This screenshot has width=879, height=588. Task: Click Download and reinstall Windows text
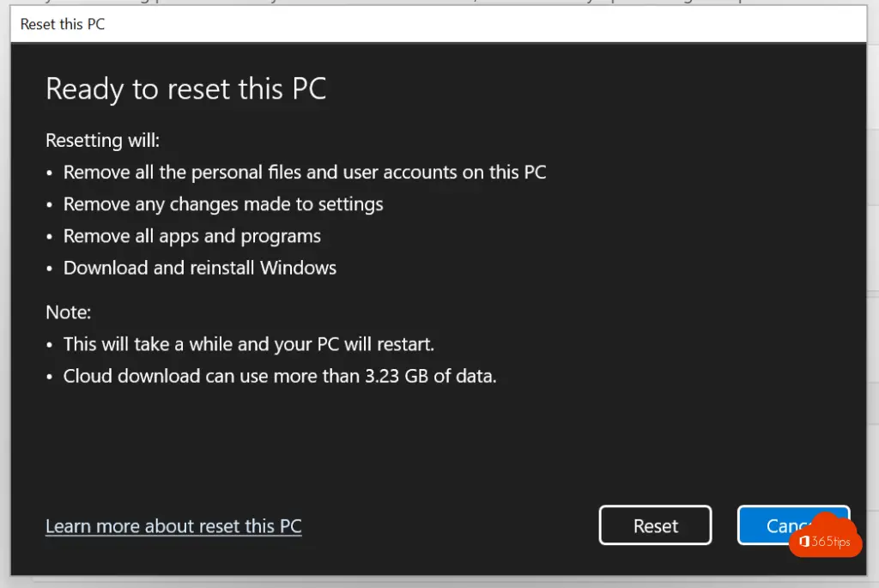(x=199, y=268)
